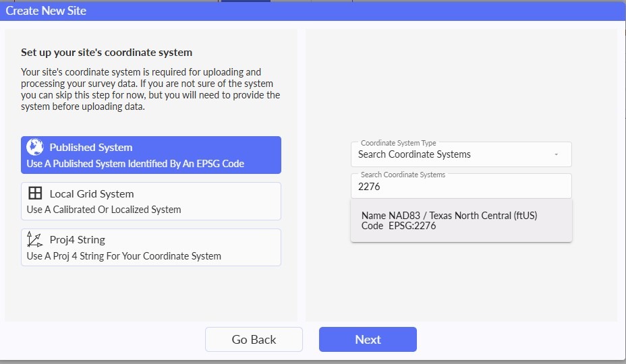Screen dimensions: 626x364
Task: Click the Coordinate System Type field label
Action: pyautogui.click(x=399, y=143)
